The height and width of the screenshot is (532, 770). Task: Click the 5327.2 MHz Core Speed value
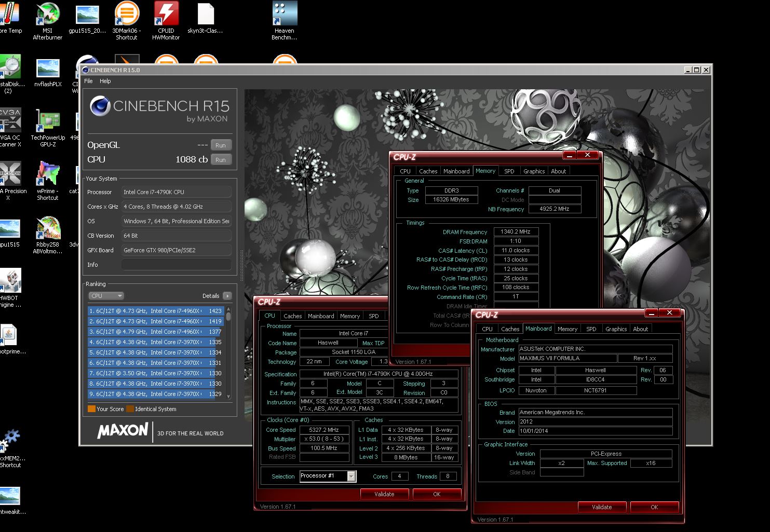point(324,430)
